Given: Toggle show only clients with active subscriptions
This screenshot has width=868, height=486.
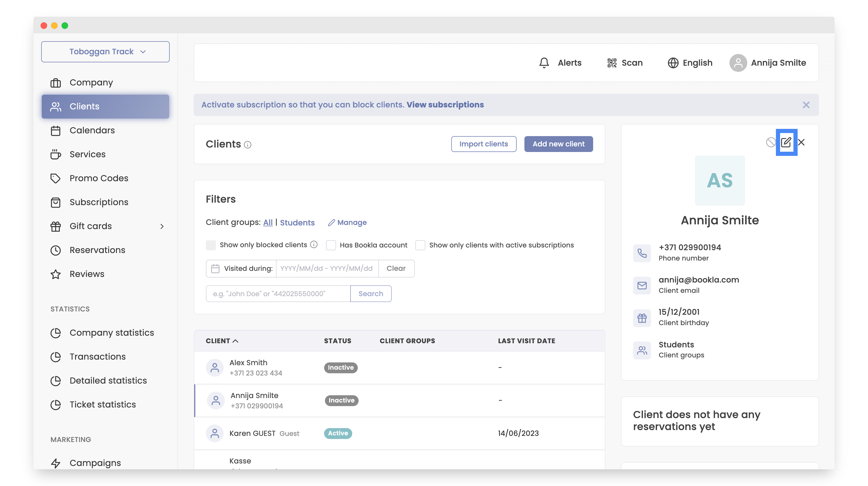Looking at the screenshot, I should point(420,245).
